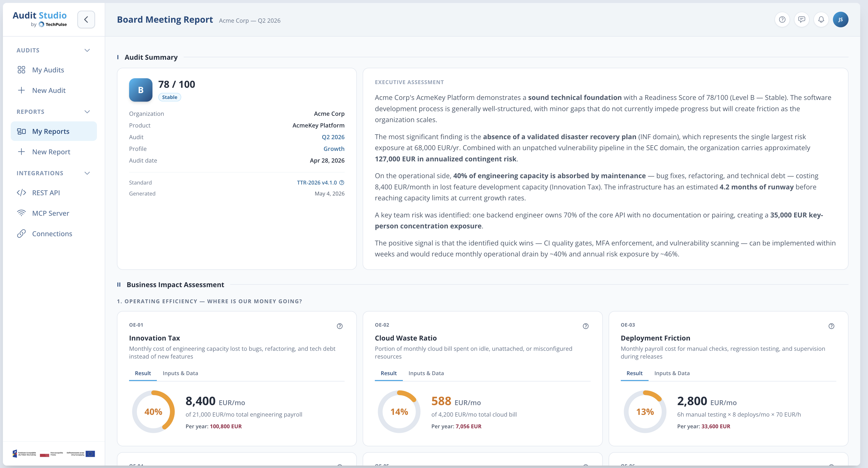868x468 pixels.
Task: Select Result tab in Deployment Friction
Action: (x=634, y=373)
